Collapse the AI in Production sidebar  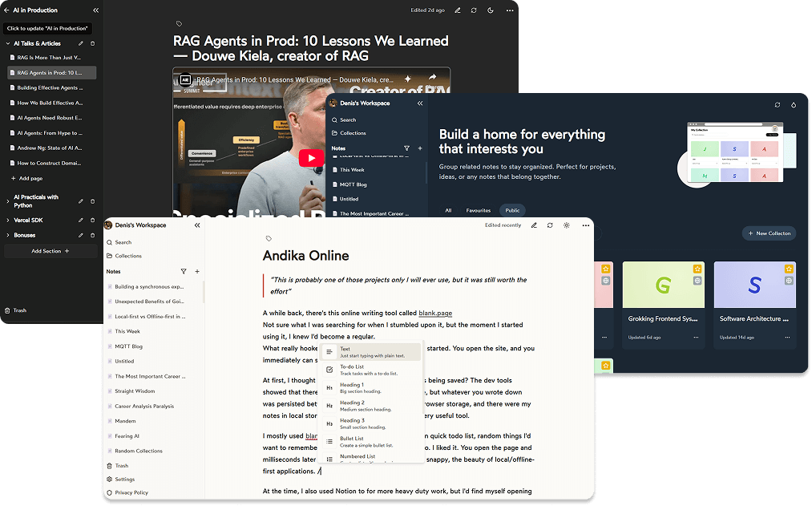(96, 10)
